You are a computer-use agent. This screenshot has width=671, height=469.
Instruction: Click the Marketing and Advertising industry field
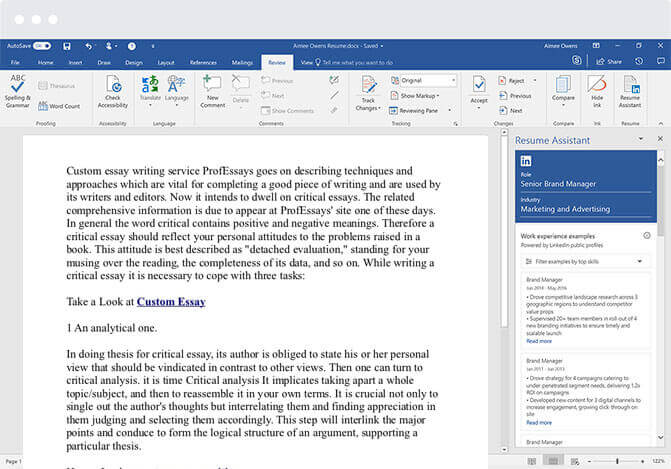pos(585,209)
